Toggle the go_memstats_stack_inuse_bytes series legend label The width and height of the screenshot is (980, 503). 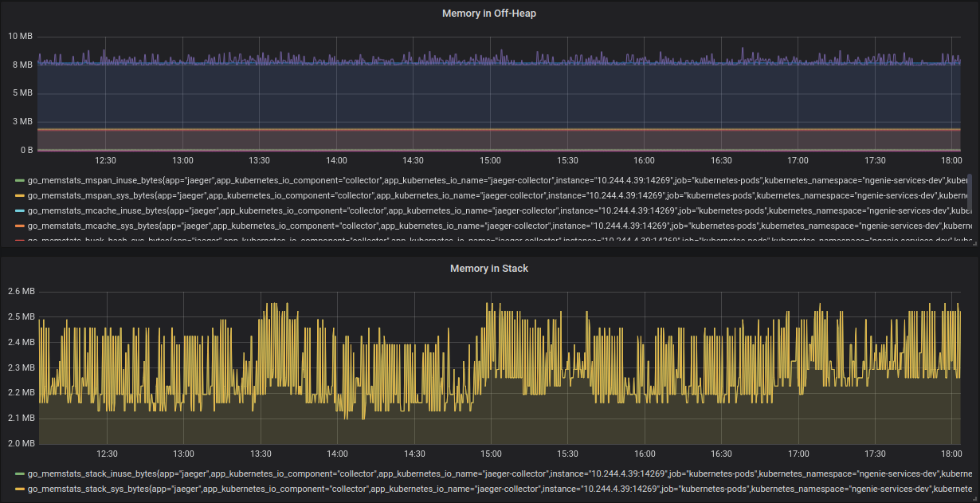(x=500, y=474)
